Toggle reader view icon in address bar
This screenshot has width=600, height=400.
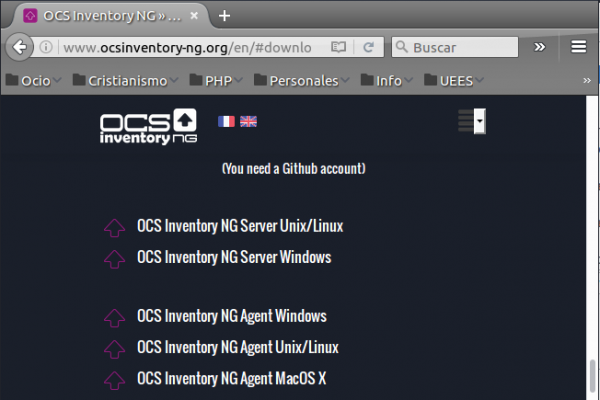pos(338,47)
